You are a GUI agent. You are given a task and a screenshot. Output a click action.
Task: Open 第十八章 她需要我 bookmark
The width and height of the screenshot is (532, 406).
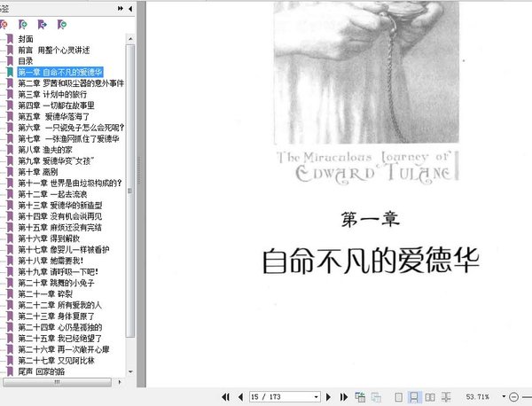point(51,261)
